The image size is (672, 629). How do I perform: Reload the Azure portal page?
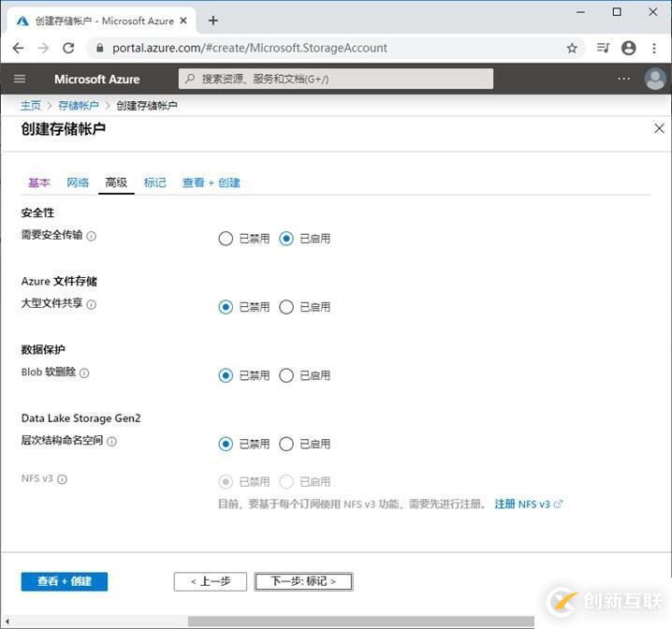pos(68,48)
